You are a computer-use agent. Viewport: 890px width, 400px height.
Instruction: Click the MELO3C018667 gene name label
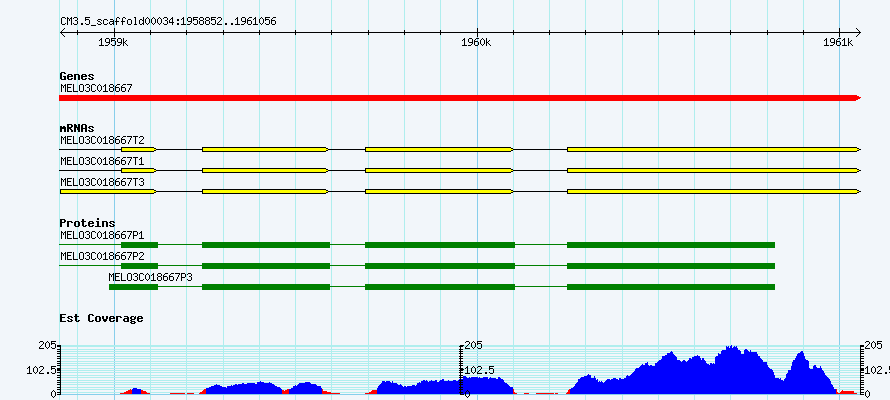click(96, 88)
